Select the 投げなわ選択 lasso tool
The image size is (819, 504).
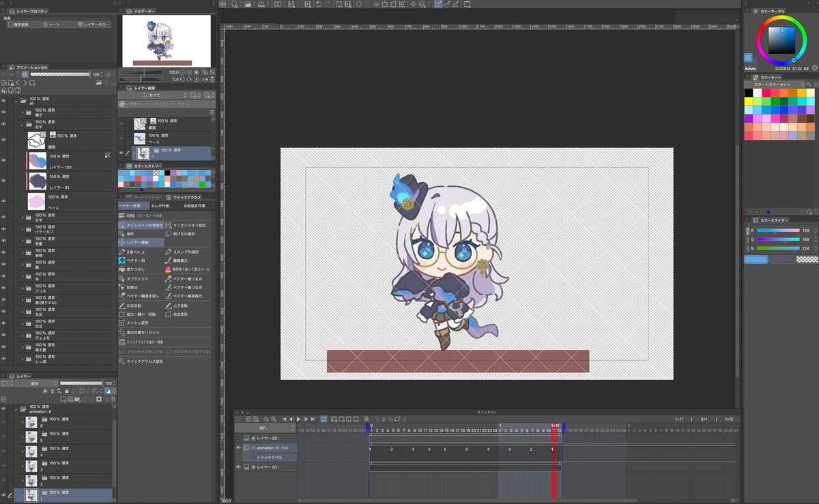(x=186, y=233)
